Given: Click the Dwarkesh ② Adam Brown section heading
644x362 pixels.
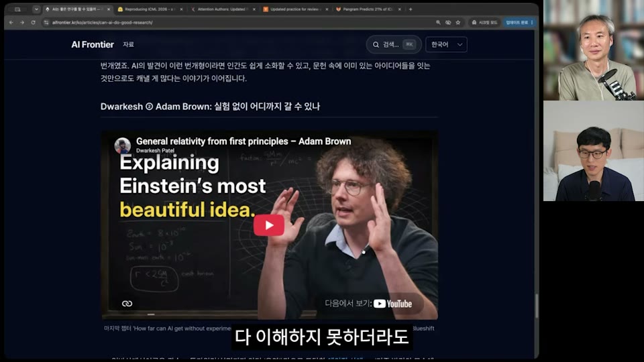Looking at the screenshot, I should [210, 107].
